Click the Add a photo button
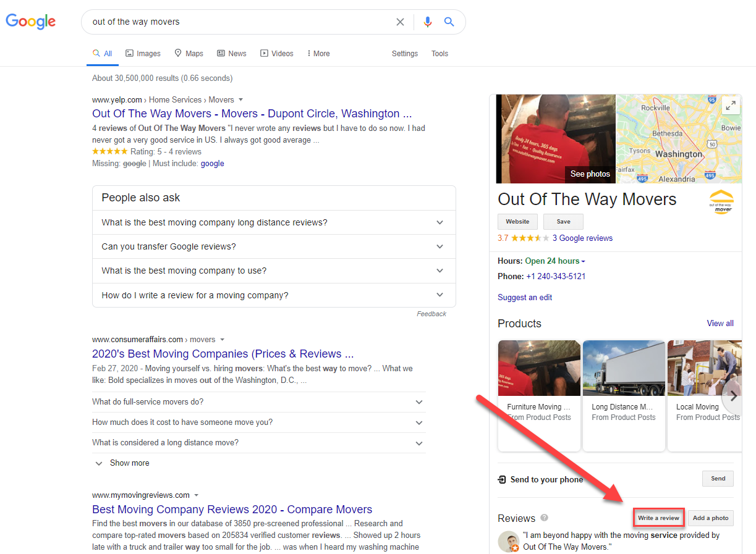756x554 pixels. [x=710, y=518]
